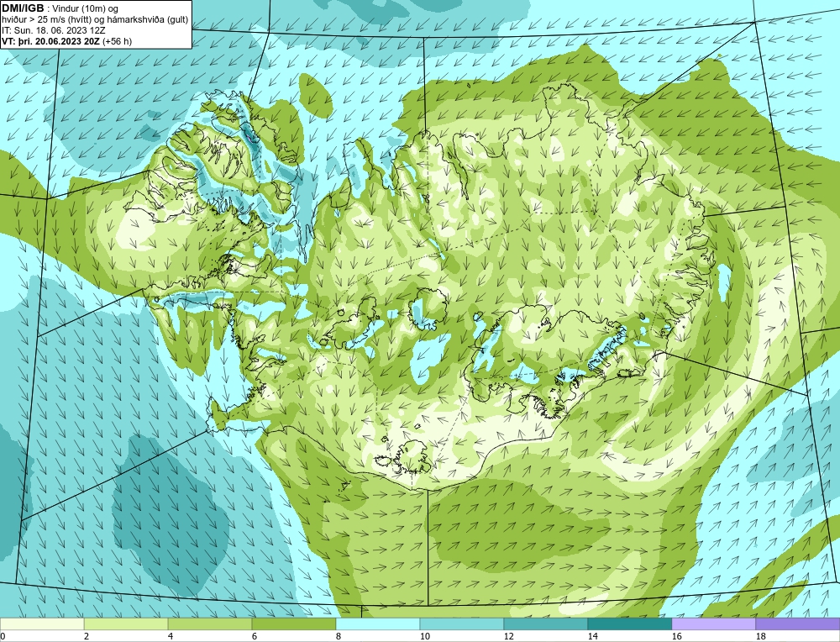The height and width of the screenshot is (642, 840).
Task: Click the DMI/IGB title text
Action: coord(23,8)
